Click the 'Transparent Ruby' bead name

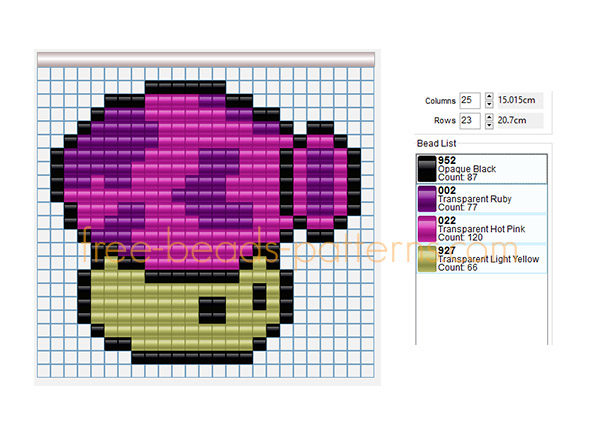click(474, 199)
